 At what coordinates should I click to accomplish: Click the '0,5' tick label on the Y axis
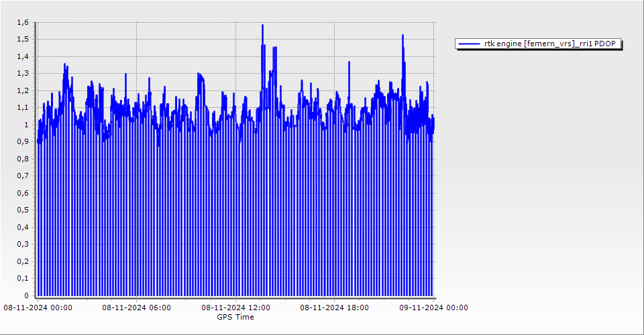(23, 210)
